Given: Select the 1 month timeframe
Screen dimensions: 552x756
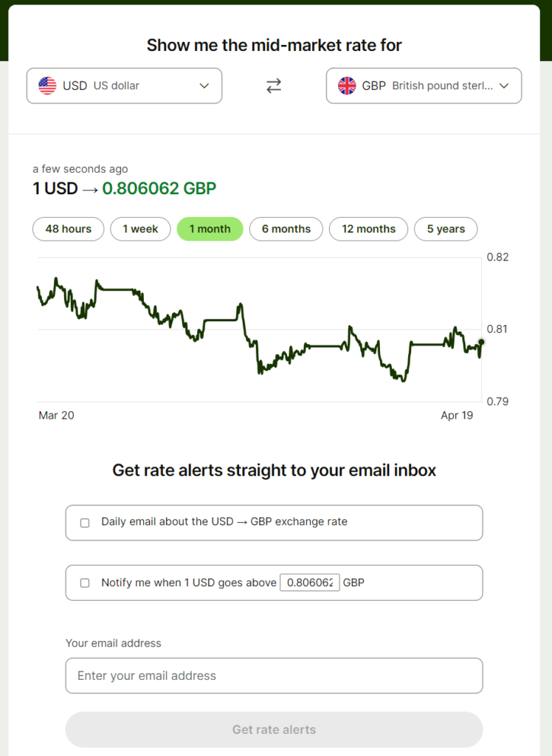Looking at the screenshot, I should point(210,229).
